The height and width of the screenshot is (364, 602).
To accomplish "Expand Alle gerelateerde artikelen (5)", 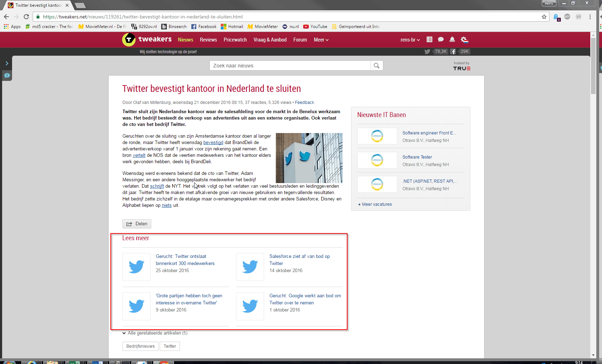I will coord(155,333).
